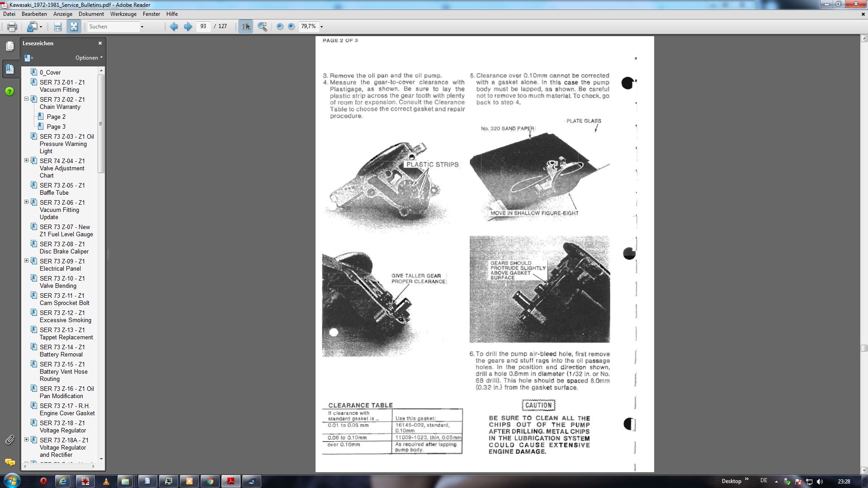Open the Anzeige menu

tap(63, 14)
